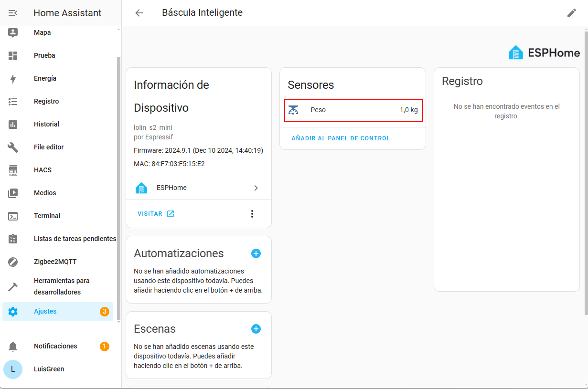Open the Peso sensor entity row
The width and height of the screenshot is (588, 389).
pyautogui.click(x=353, y=110)
